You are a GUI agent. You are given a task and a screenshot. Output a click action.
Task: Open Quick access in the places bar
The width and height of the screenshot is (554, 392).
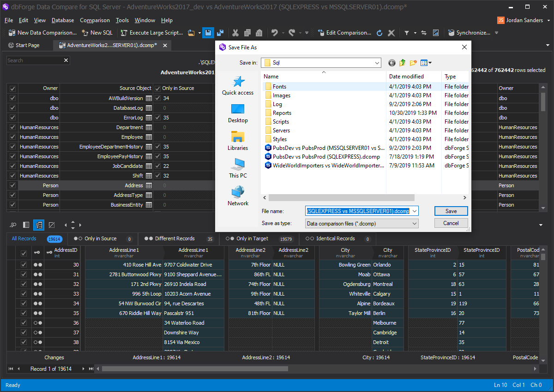tap(238, 86)
